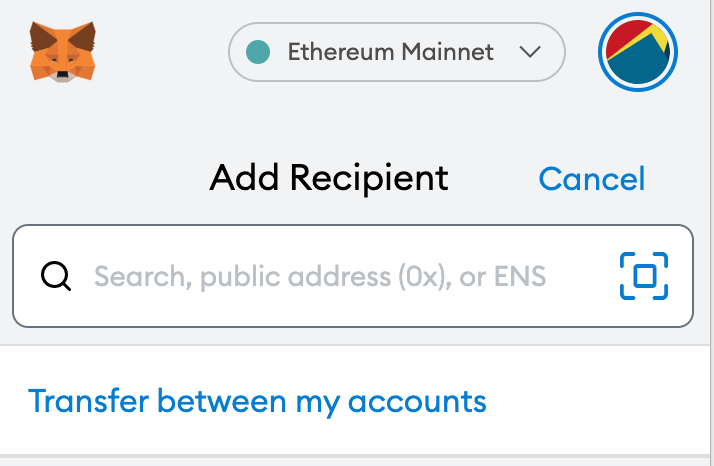Click the Add Recipient heading
The image size is (714, 466).
coord(329,178)
